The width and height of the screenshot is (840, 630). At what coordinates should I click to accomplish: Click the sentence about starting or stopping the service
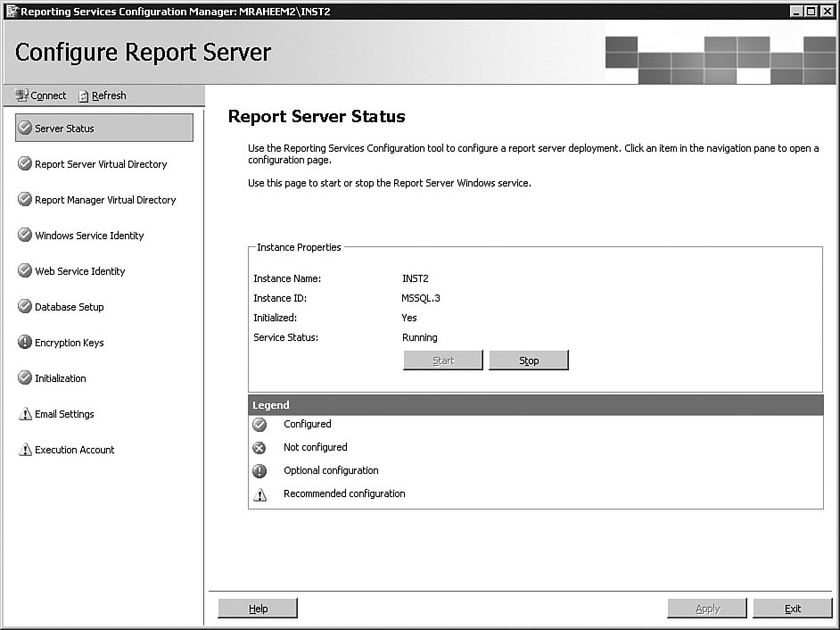tap(390, 183)
